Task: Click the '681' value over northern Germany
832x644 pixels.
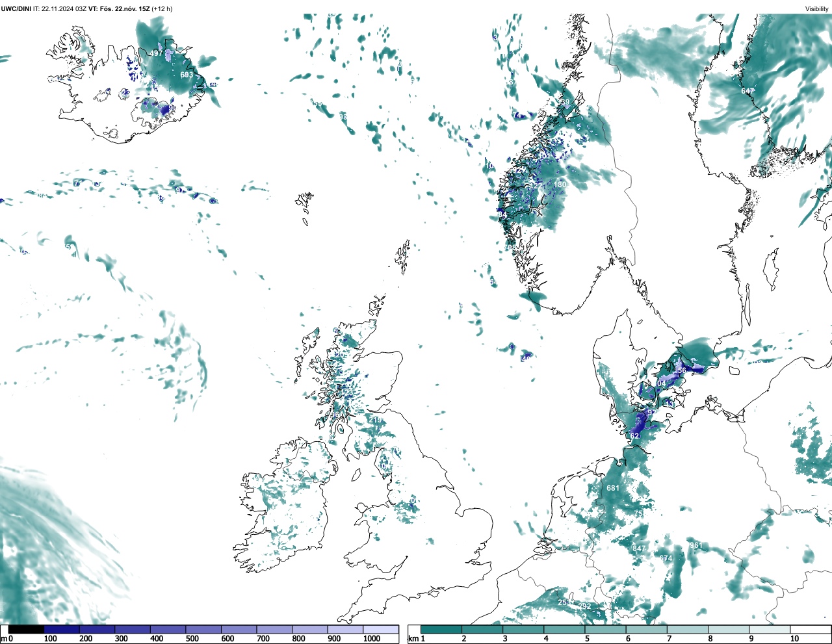Action: [x=613, y=489]
